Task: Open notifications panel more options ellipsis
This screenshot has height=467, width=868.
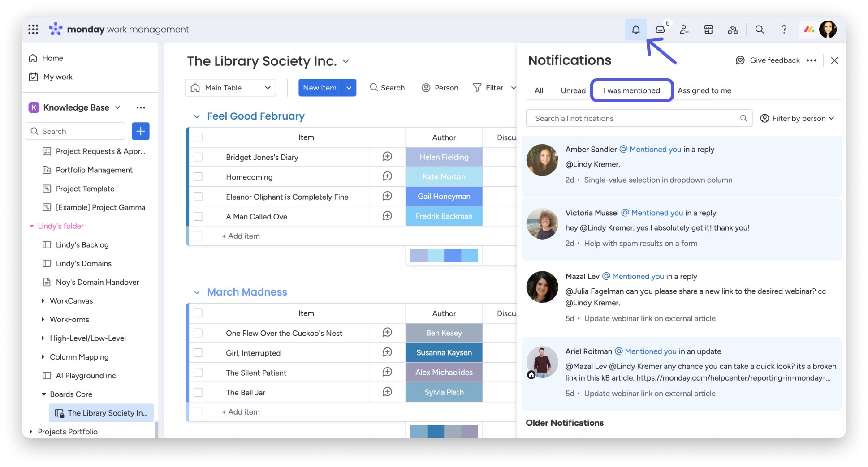Action: (x=812, y=60)
